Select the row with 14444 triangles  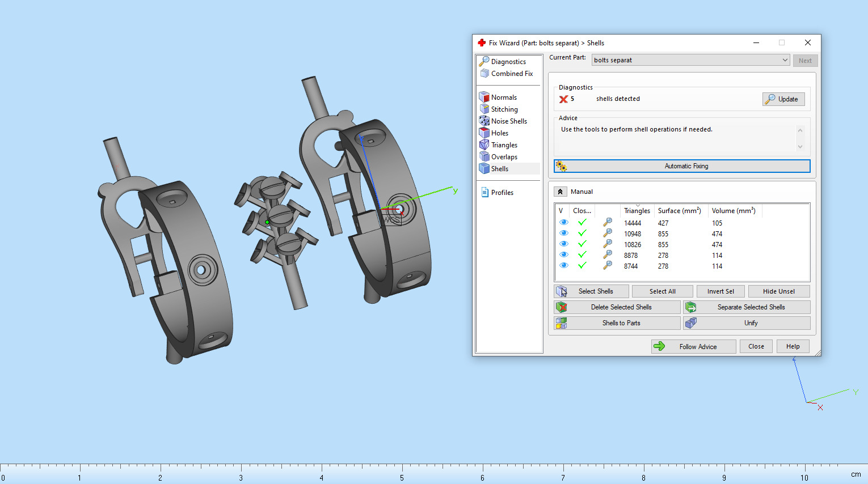point(682,223)
